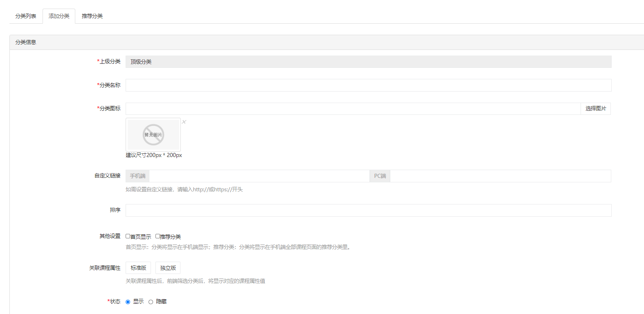Enable the 推荐分类 checkbox
Screen dimensions: 644x314
click(158, 236)
